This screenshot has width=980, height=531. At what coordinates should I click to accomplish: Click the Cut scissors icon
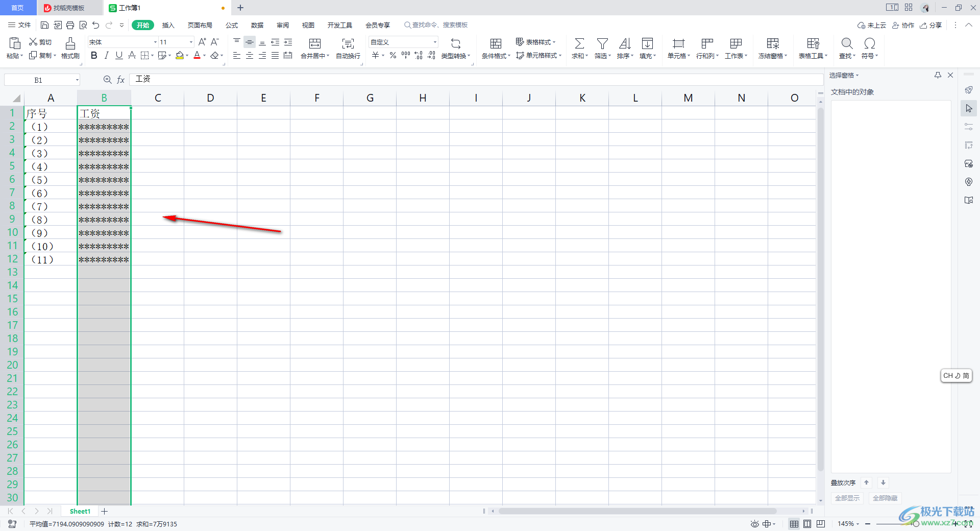(x=33, y=42)
